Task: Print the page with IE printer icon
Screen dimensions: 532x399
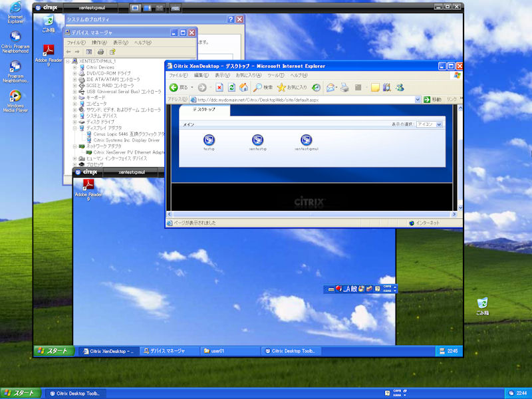Action: tap(344, 88)
